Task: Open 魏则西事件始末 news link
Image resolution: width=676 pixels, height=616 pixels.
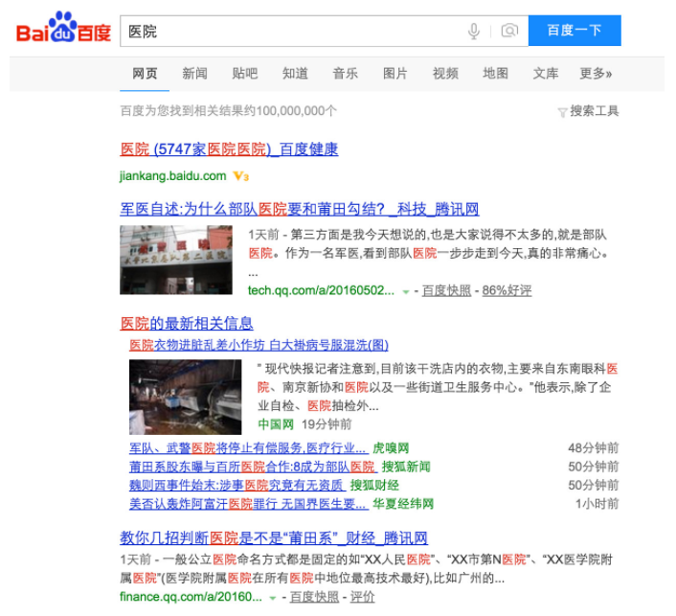Action: pos(237,486)
